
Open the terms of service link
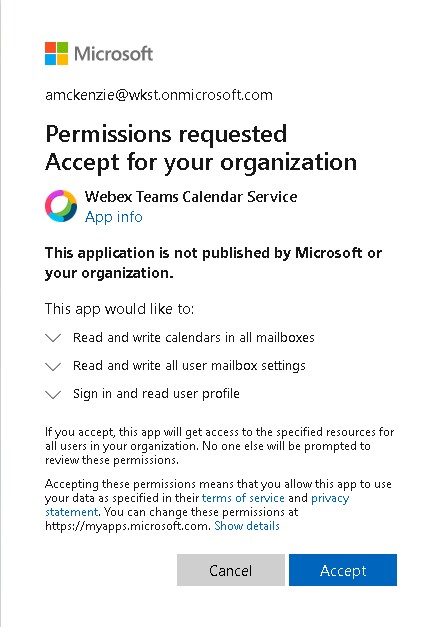pos(243,498)
